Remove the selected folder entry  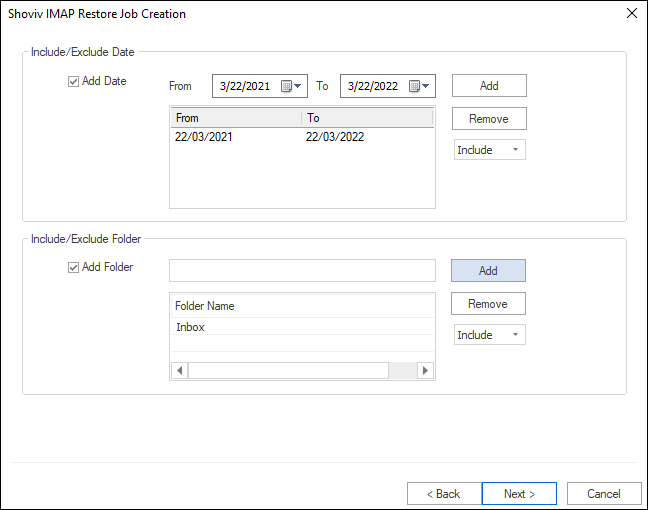[x=488, y=304]
